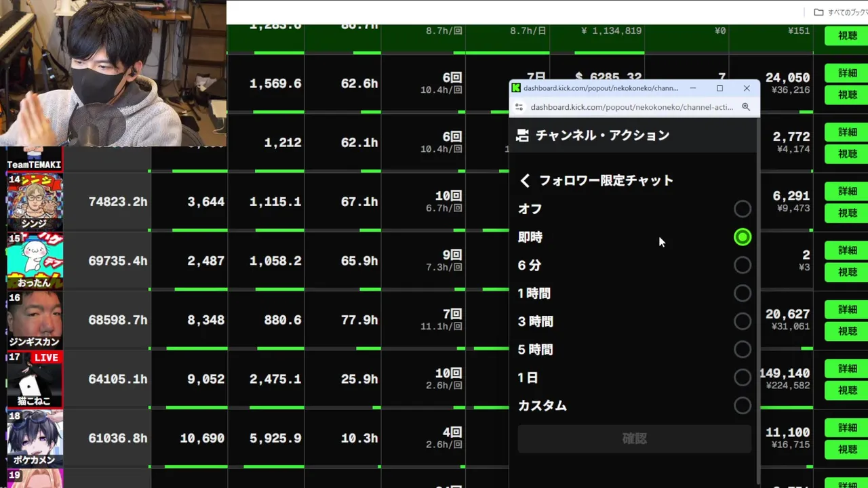Choose the 6 分 follower duration
Image resolution: width=868 pixels, height=488 pixels.
[743, 265]
